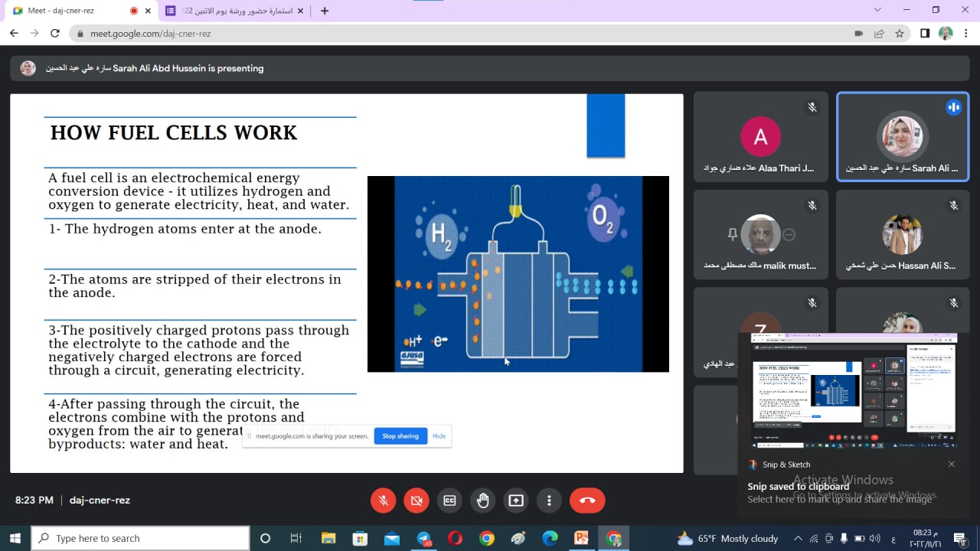Switch to the Arabic form tab
This screenshot has height=551, width=980.
[x=234, y=11]
